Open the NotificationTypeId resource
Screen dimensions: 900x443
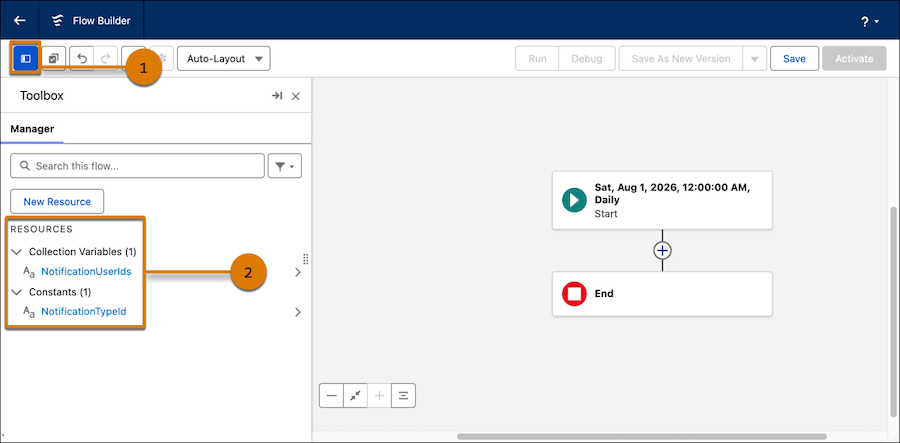[x=84, y=312]
